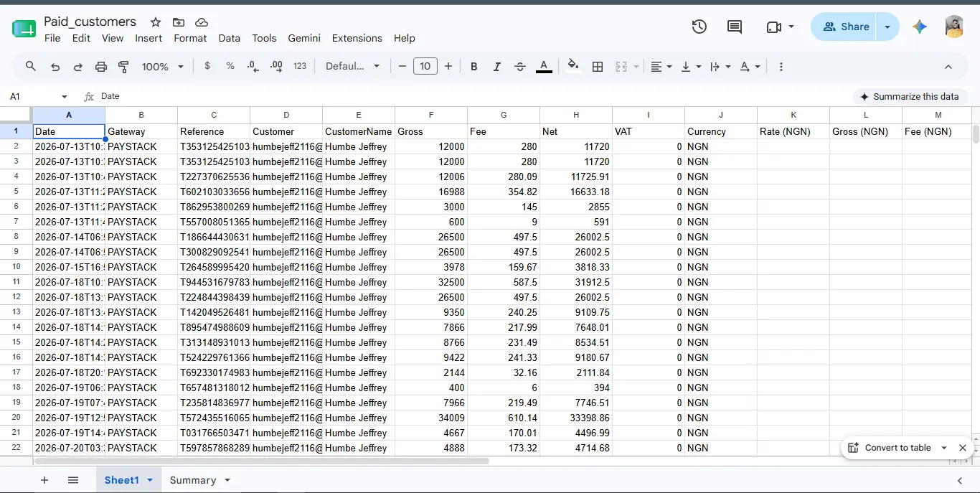Increase the font size
The width and height of the screenshot is (980, 493).
pyautogui.click(x=448, y=66)
